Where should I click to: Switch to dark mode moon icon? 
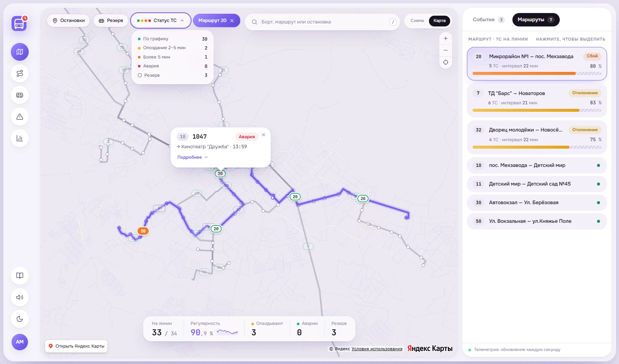click(x=20, y=319)
